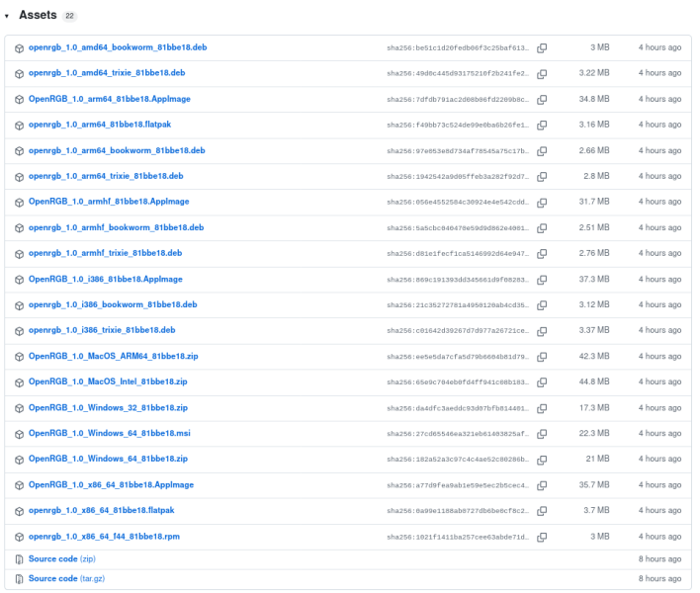
Task: Copy SHA256 for openrgb_1.0_armhf_trixie_81bbe18.deb
Action: pyautogui.click(x=542, y=253)
